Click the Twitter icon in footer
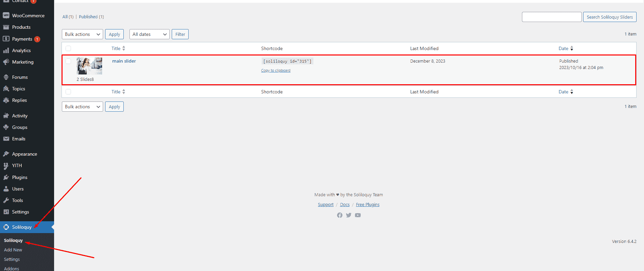The image size is (644, 271). 349,215
